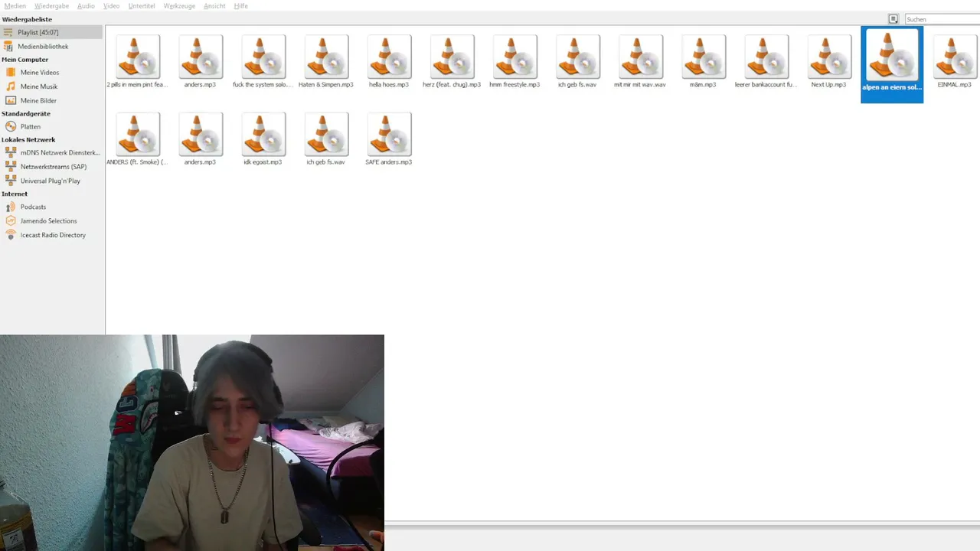Open the Werkzeuge menu
980x551 pixels.
click(180, 6)
